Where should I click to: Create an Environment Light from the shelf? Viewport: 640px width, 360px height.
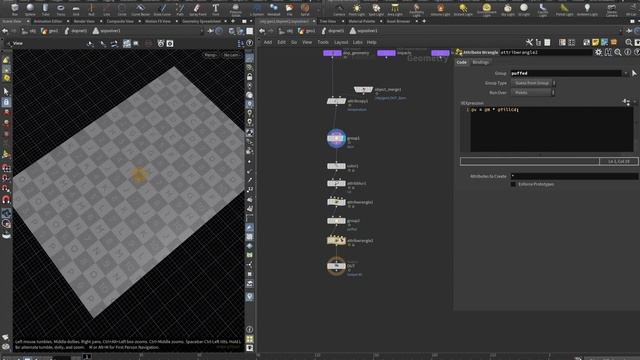coord(487,9)
